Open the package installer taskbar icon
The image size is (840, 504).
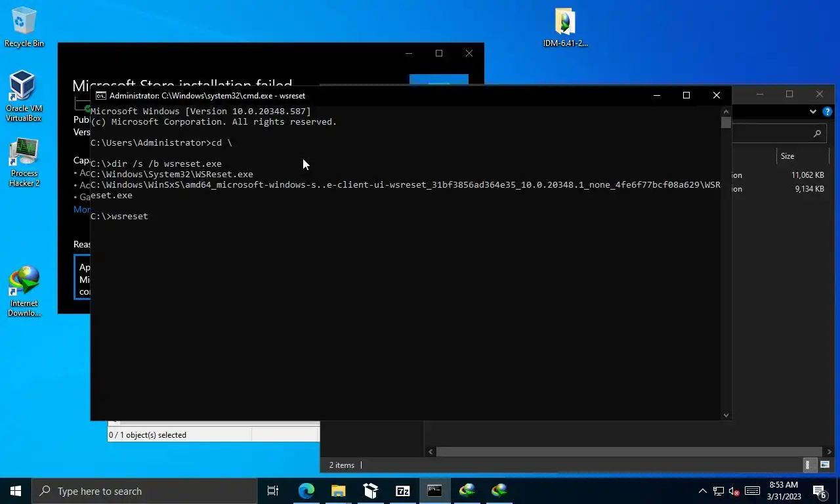coord(370,491)
